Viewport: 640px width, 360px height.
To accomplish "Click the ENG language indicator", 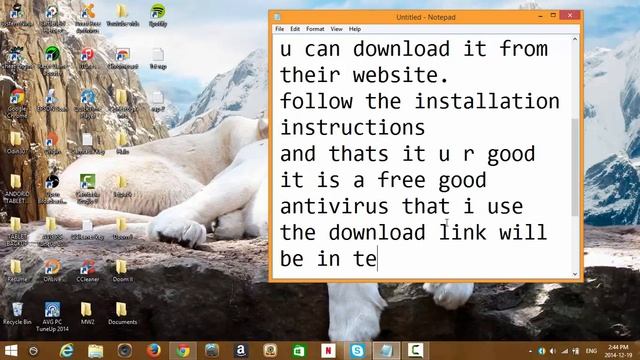I will click(591, 351).
